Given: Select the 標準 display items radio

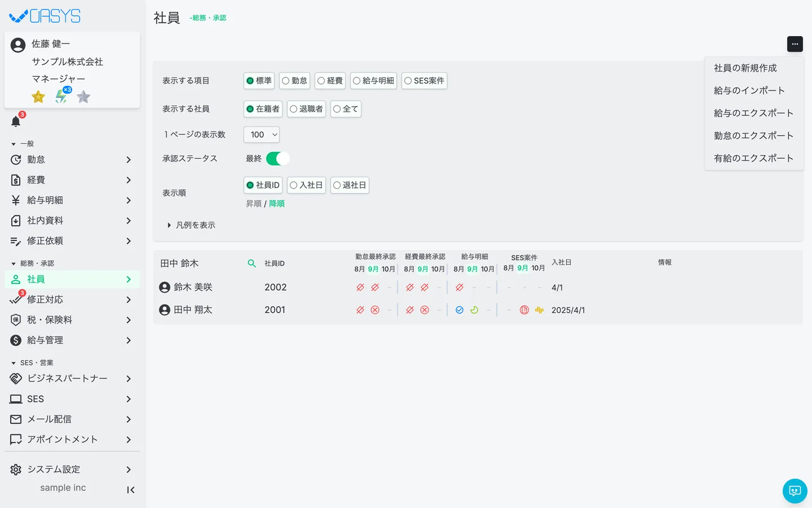Looking at the screenshot, I should [259, 81].
